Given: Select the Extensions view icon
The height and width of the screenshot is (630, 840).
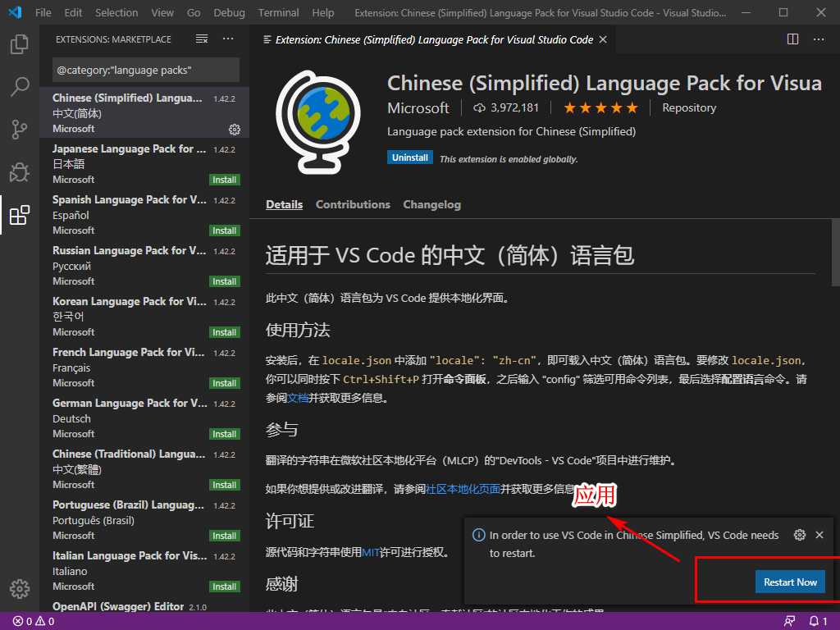Looking at the screenshot, I should tap(20, 215).
